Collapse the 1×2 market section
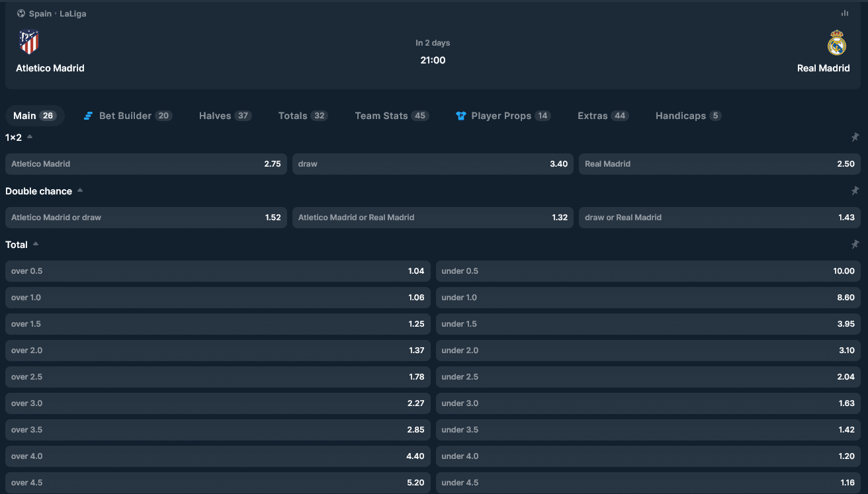The width and height of the screenshot is (868, 494). point(30,137)
